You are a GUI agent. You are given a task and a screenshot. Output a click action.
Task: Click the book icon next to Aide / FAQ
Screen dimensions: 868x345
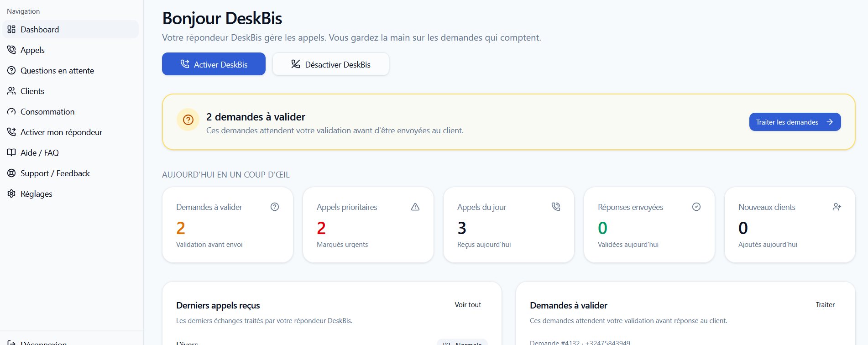(11, 152)
